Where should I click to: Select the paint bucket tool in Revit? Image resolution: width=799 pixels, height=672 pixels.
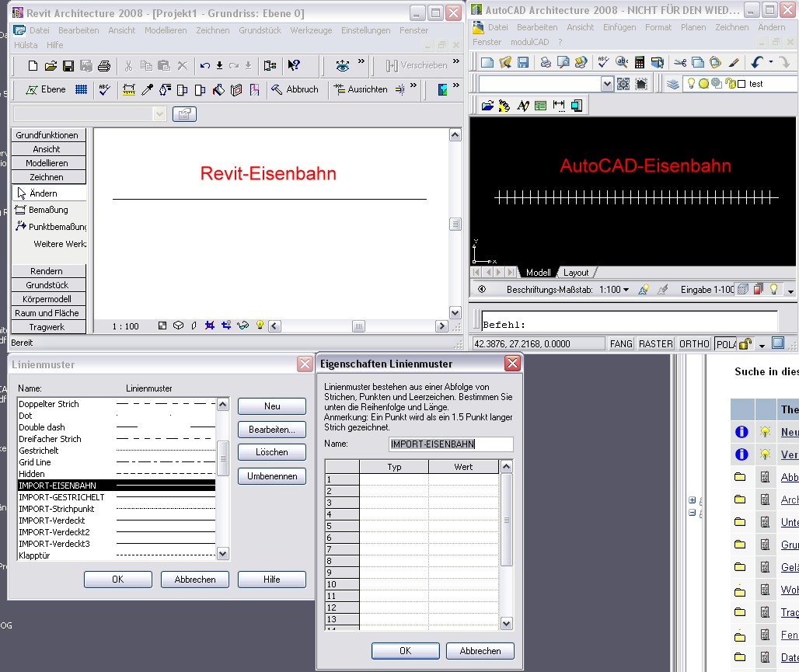tap(218, 89)
